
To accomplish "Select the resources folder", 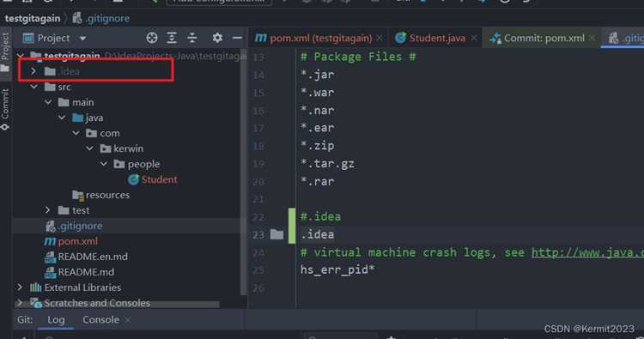I will point(101,195).
